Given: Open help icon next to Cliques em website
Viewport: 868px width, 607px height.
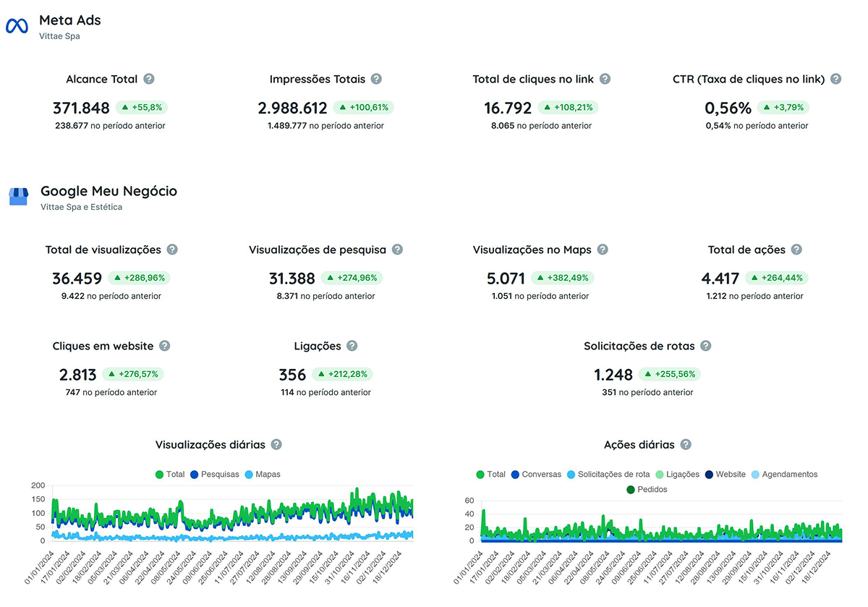Looking at the screenshot, I should [x=165, y=346].
